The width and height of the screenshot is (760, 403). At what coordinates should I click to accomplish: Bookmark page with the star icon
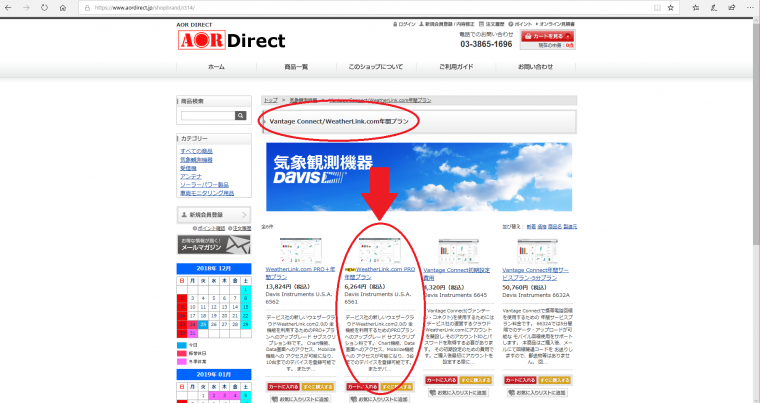click(x=671, y=8)
